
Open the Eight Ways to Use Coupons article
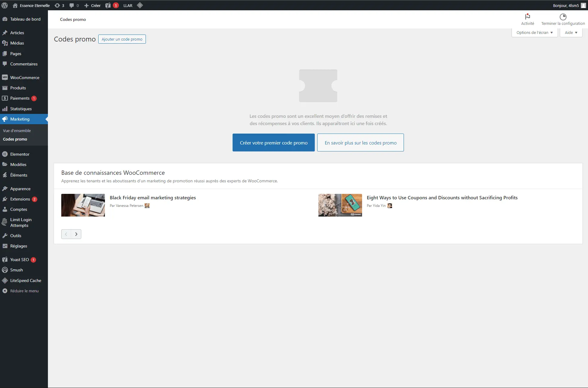(442, 197)
